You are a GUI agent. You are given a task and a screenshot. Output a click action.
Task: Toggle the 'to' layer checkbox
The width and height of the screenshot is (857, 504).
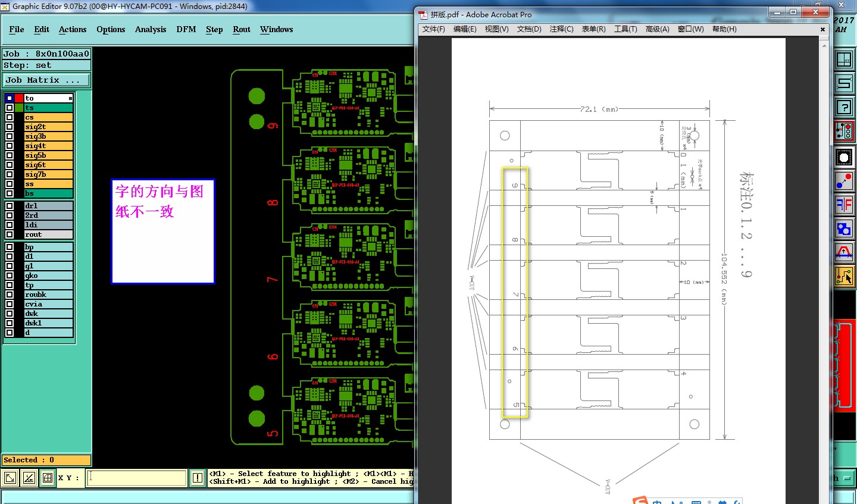point(10,98)
